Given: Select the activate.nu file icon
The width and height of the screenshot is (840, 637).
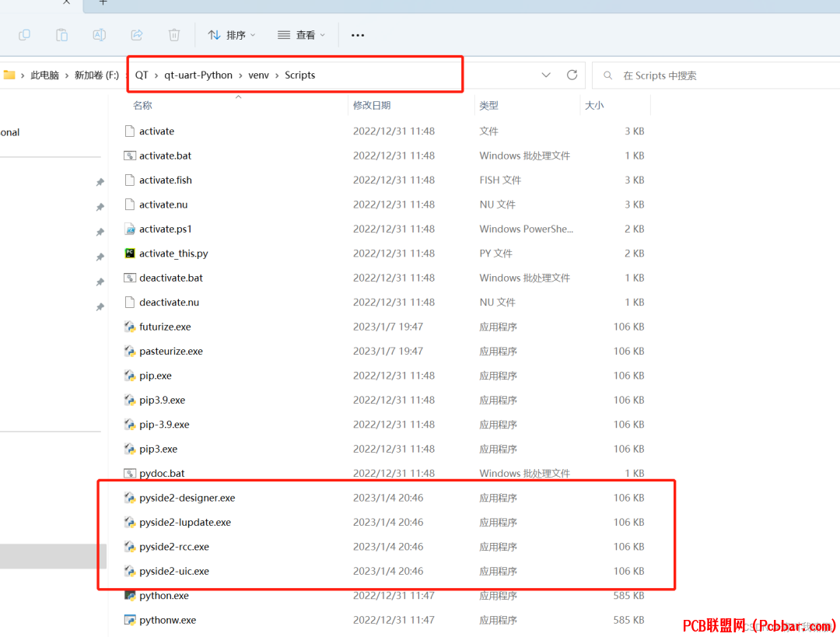Looking at the screenshot, I should [x=130, y=205].
